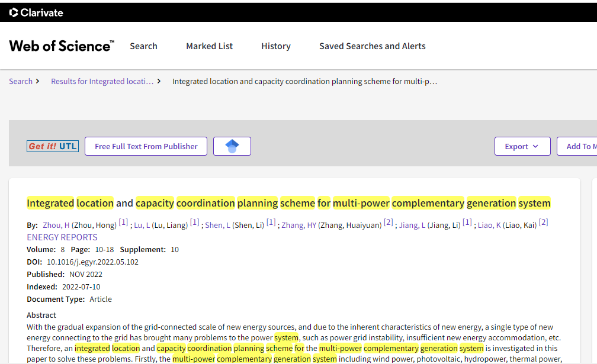Go to Search breadcrumb link

pos(21,82)
